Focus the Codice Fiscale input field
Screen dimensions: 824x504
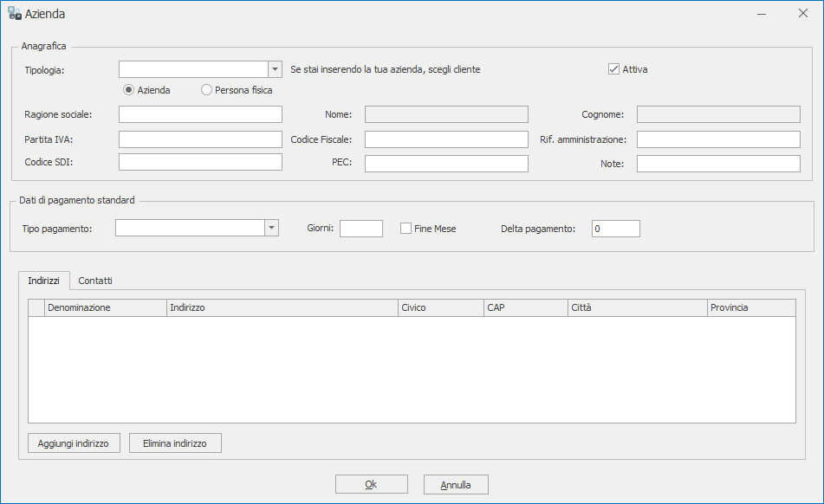pyautogui.click(x=446, y=139)
